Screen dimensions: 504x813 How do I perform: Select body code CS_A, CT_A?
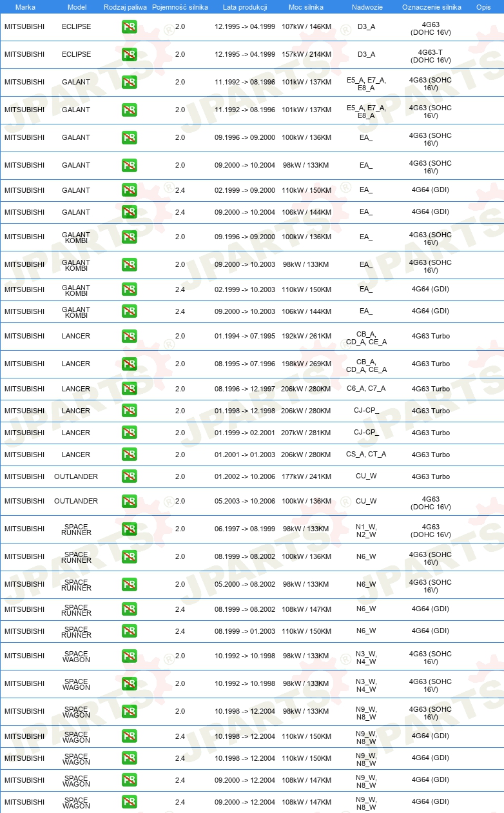pyautogui.click(x=366, y=455)
